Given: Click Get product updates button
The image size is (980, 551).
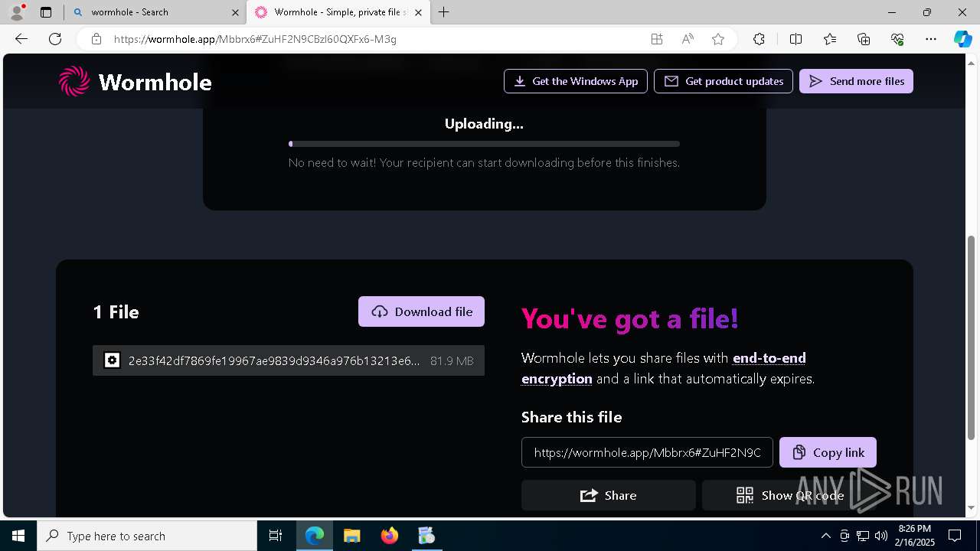Looking at the screenshot, I should [724, 81].
